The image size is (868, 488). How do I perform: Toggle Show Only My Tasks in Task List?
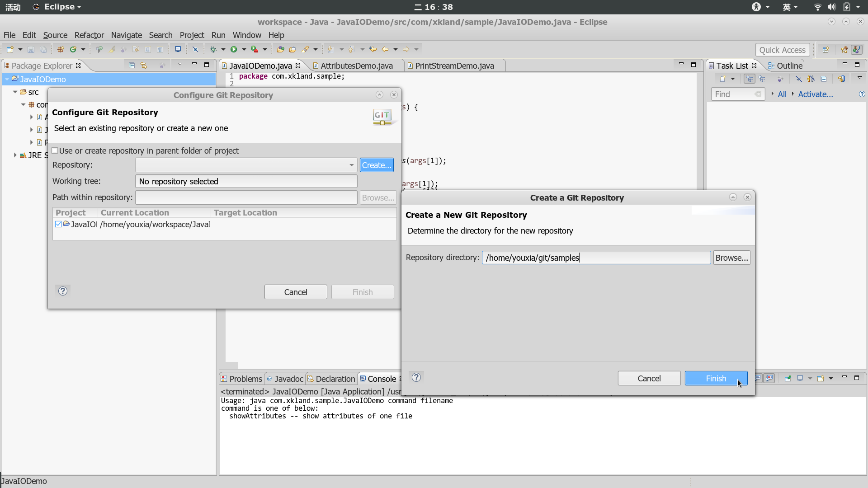click(x=811, y=79)
